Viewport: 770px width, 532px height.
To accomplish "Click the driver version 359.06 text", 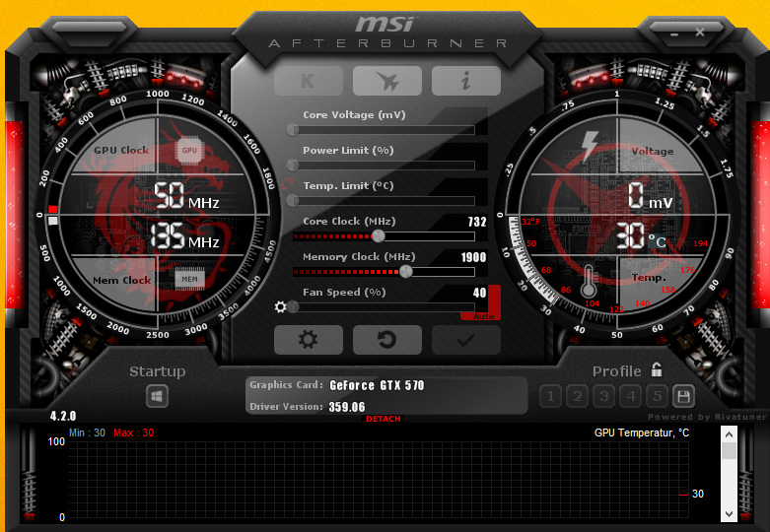I will 347,407.
